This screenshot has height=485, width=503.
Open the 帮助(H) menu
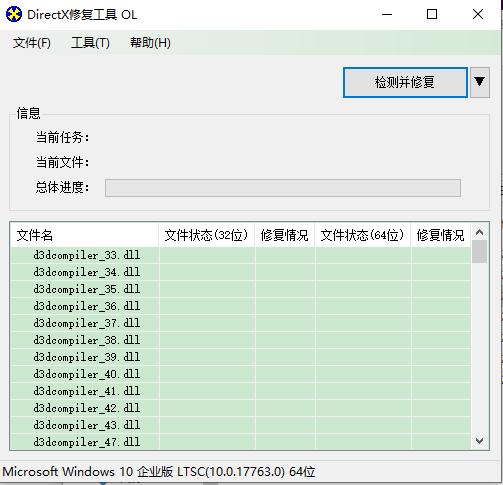click(150, 43)
